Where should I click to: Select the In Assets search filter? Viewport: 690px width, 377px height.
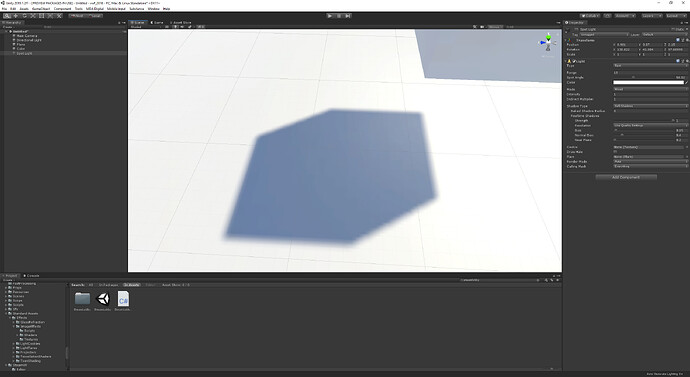(131, 285)
